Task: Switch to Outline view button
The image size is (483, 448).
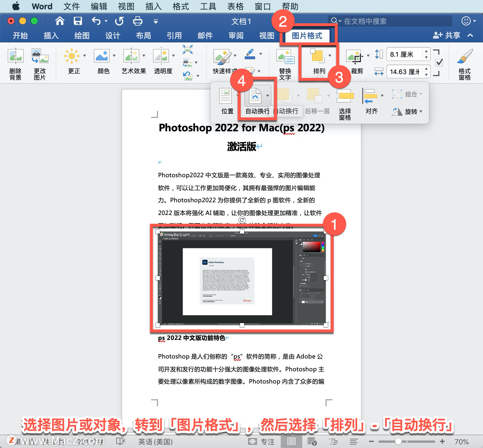Action: 333,442
